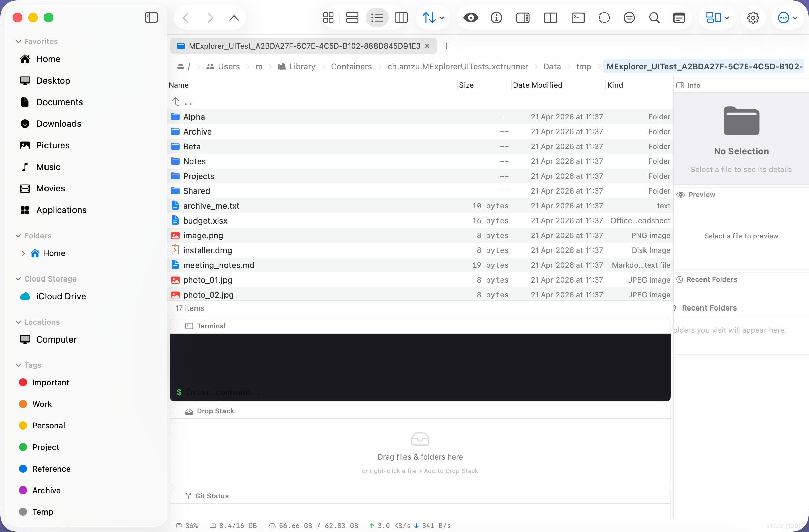Screen dimensions: 809x532
Task: Toggle the Quick Look eye icon
Action: point(471,18)
